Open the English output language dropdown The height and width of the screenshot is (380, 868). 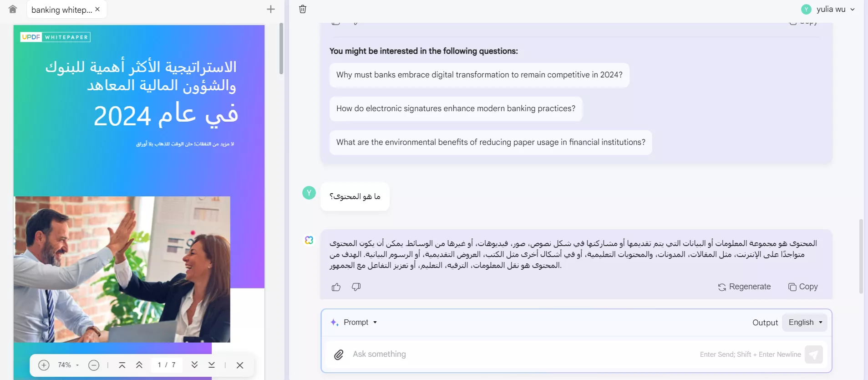pyautogui.click(x=805, y=322)
